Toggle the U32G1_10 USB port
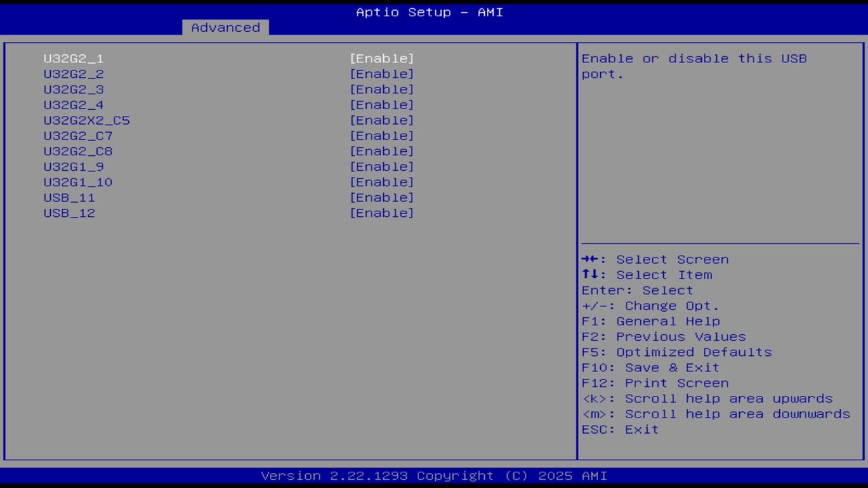The width and height of the screenshot is (868, 488). 382,182
